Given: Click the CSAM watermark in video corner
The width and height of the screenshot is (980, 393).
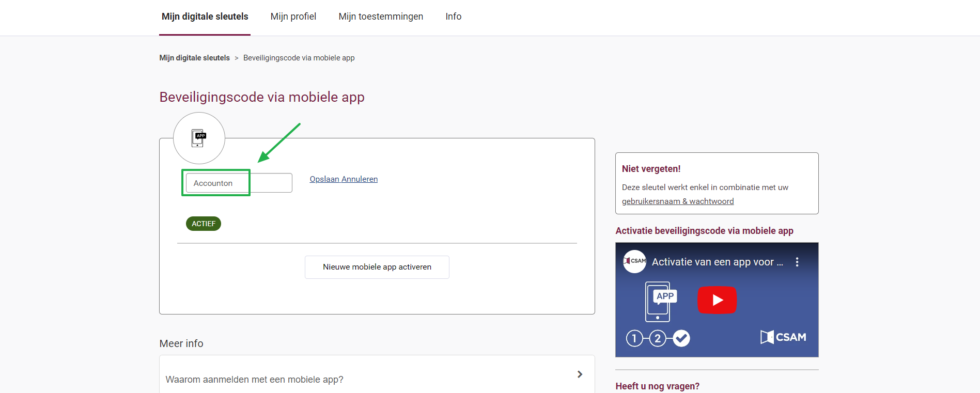Looking at the screenshot, I should (x=783, y=337).
